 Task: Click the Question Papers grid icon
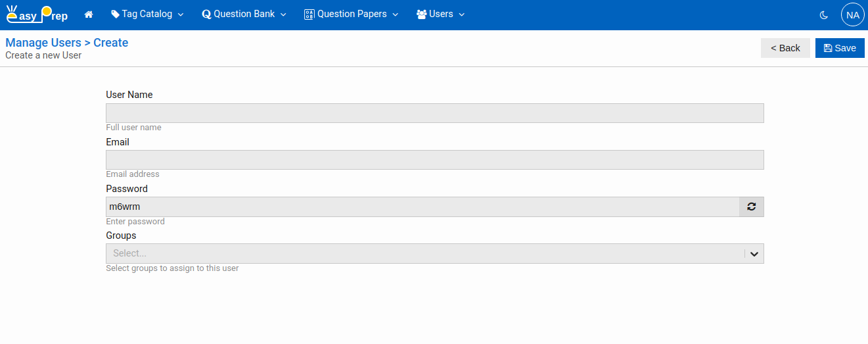(309, 14)
